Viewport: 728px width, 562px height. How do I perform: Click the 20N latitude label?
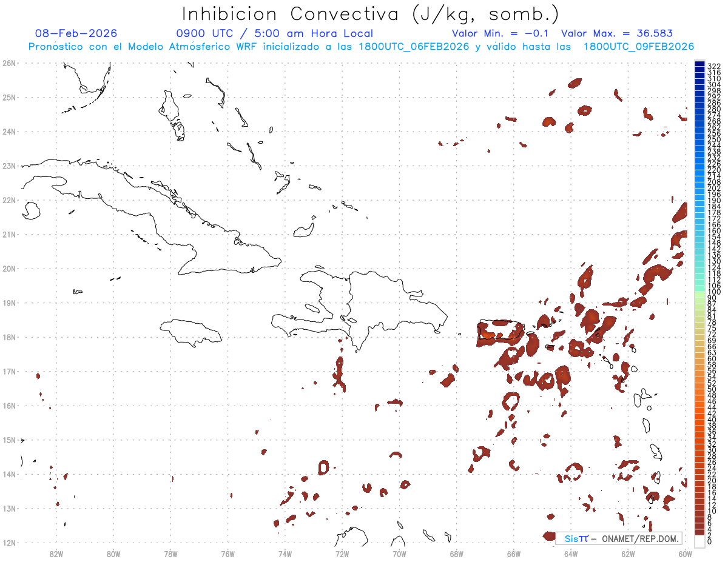pos(8,269)
